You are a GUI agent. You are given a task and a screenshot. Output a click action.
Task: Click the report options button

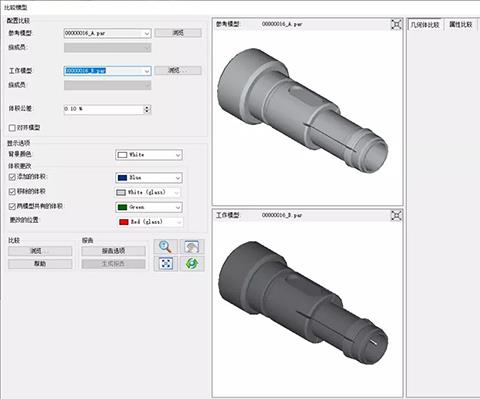[x=113, y=251]
